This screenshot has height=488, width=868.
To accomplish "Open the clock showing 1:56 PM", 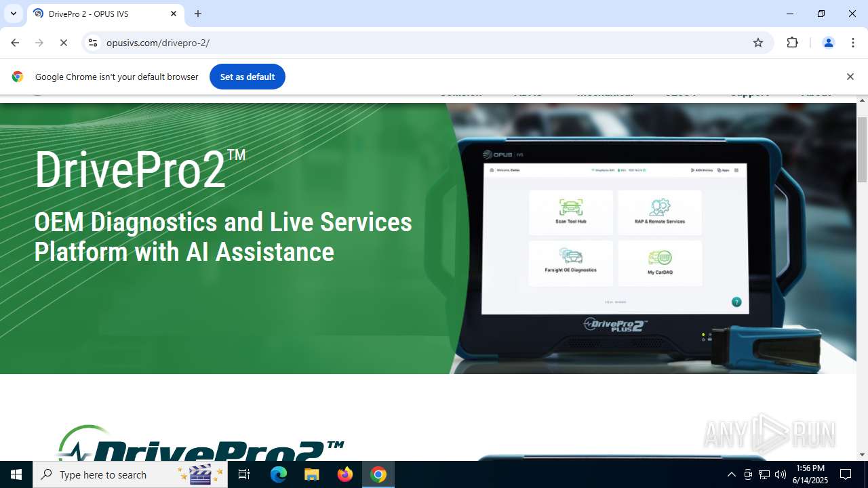I will pyautogui.click(x=810, y=474).
